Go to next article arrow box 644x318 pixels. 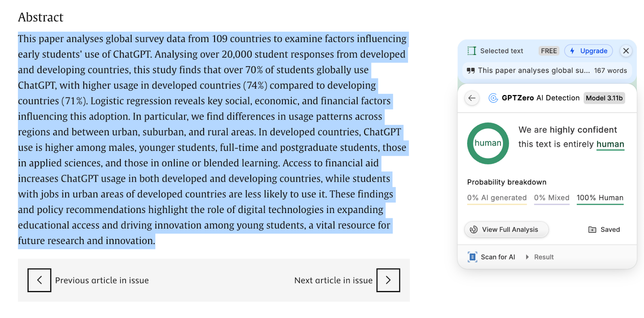388,280
